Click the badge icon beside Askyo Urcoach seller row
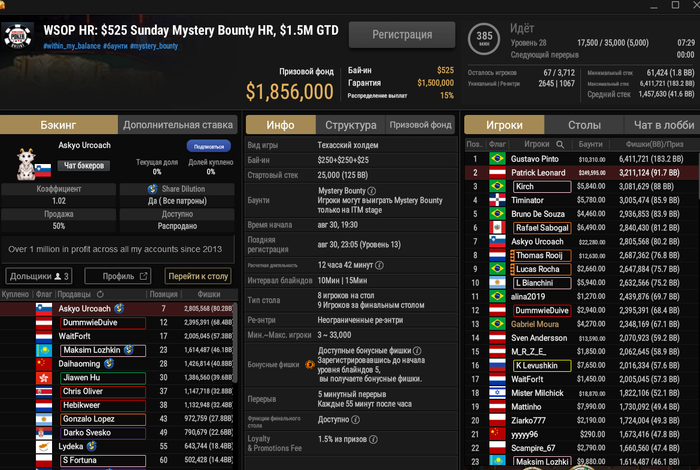This screenshot has height=470, width=700. pos(119,308)
